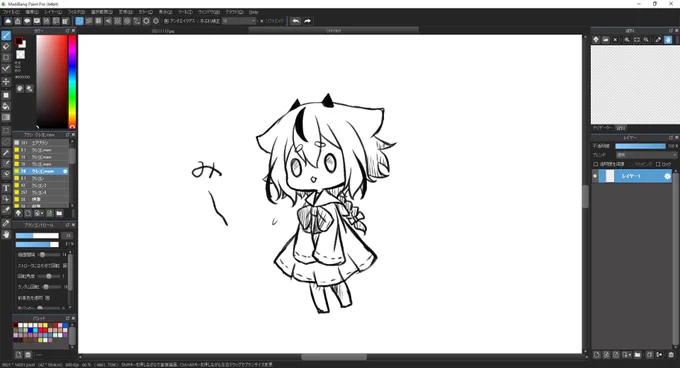Image resolution: width=680 pixels, height=368 pixels.
Task: Open the フィルタ menu
Action: pyautogui.click(x=76, y=12)
